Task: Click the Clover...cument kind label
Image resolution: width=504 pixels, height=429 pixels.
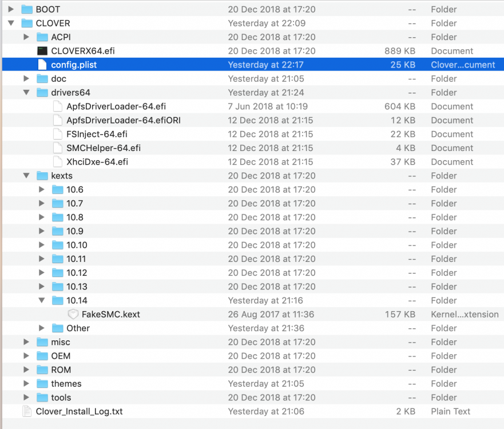Action: click(463, 65)
